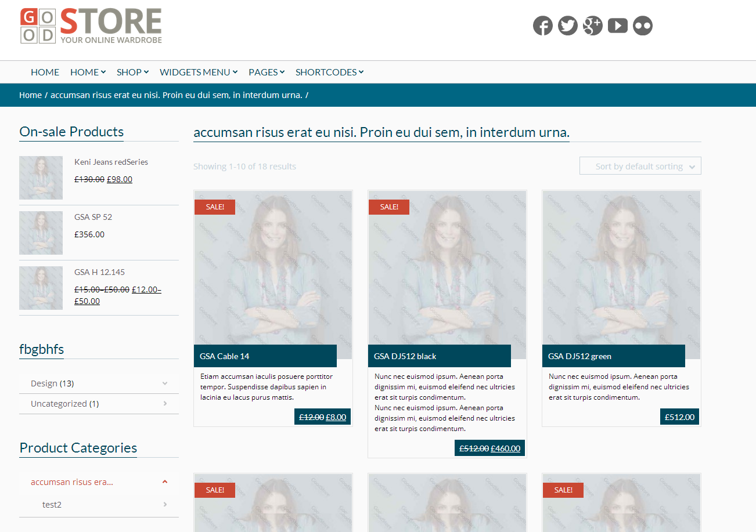756x532 pixels.
Task: Open the Twitter social icon
Action: click(x=567, y=26)
